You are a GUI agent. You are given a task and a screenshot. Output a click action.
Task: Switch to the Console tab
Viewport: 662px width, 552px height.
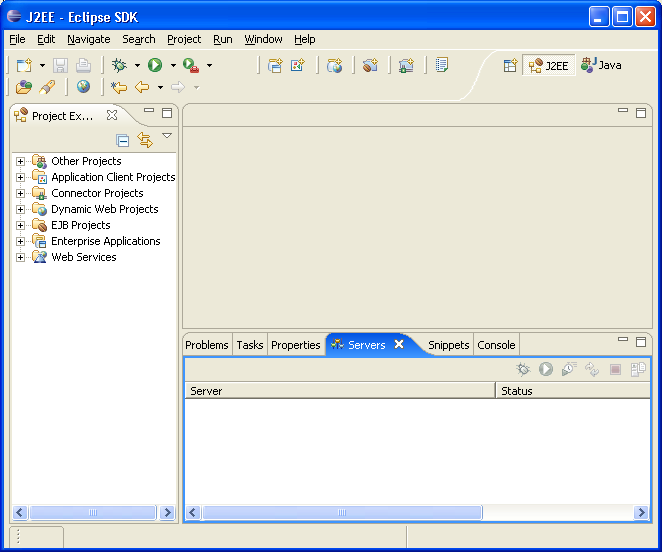[496, 345]
